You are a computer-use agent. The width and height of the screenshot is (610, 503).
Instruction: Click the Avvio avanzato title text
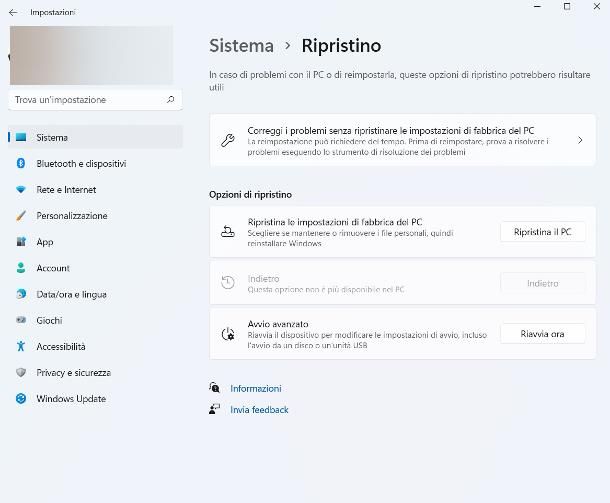(278, 324)
